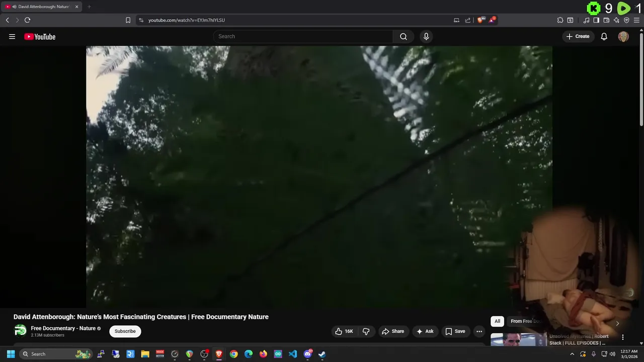Bookmark this page icon in address bar
The image size is (644, 362).
128,20
